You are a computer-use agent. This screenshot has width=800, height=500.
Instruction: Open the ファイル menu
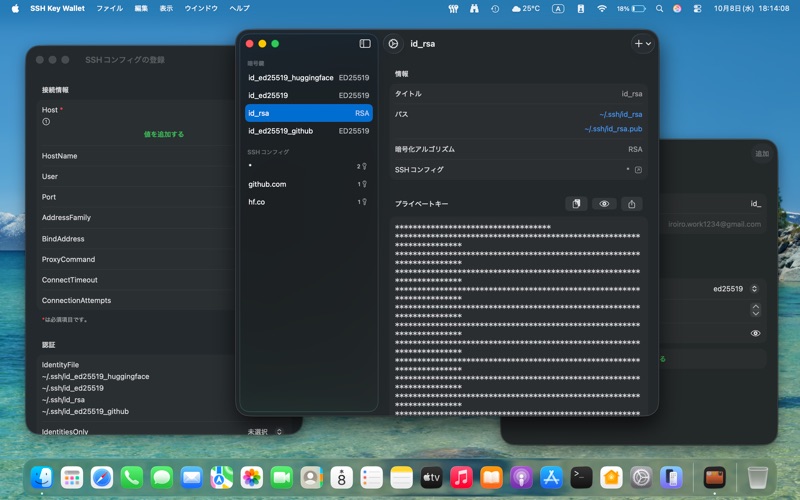(x=110, y=8)
